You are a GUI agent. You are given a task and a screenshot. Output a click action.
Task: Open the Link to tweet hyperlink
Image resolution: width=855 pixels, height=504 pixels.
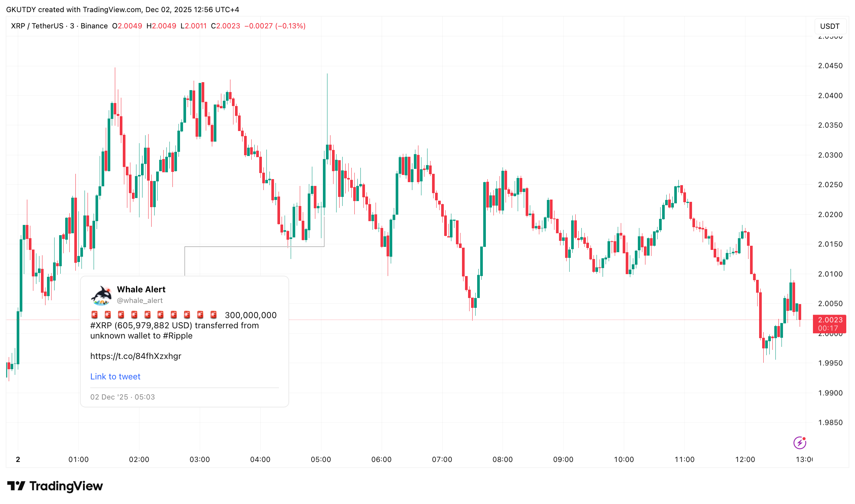(115, 376)
